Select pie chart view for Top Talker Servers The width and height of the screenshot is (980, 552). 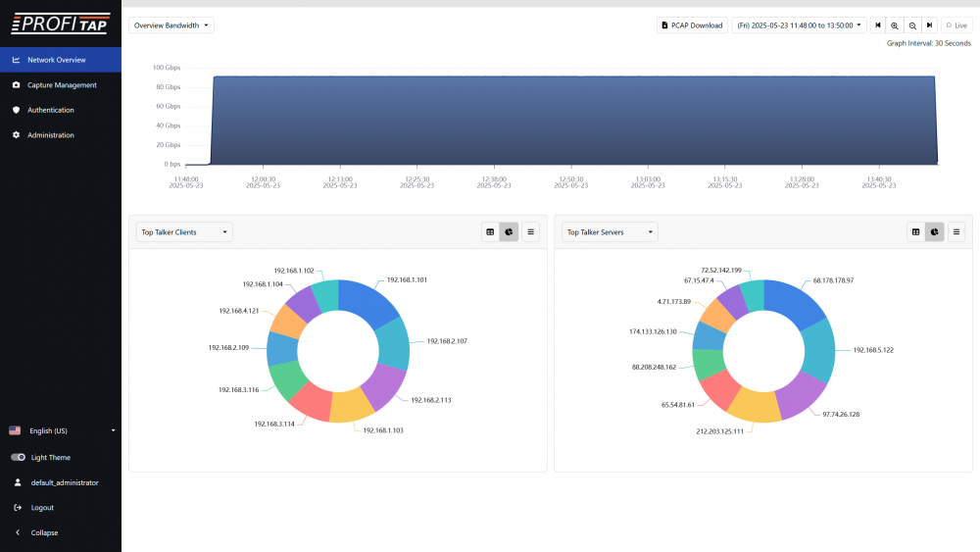click(935, 232)
